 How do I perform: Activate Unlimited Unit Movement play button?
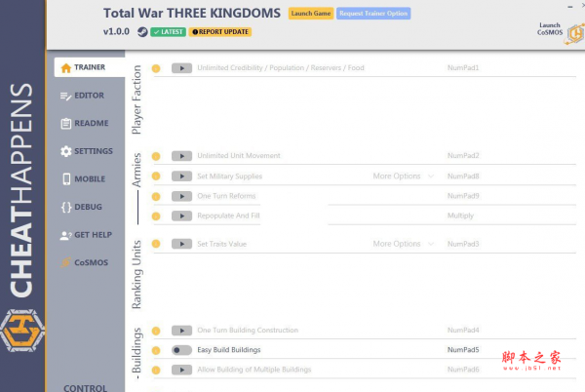pyautogui.click(x=181, y=156)
